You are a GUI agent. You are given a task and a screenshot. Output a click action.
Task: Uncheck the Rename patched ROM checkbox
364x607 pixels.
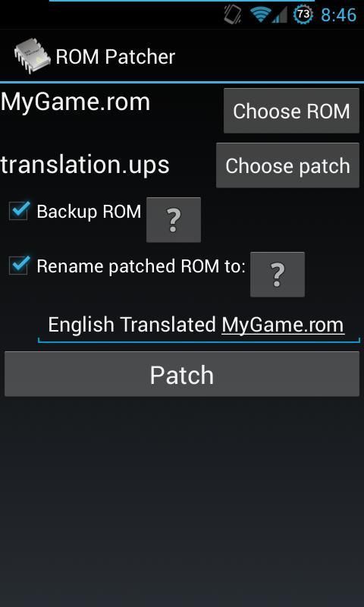point(19,265)
